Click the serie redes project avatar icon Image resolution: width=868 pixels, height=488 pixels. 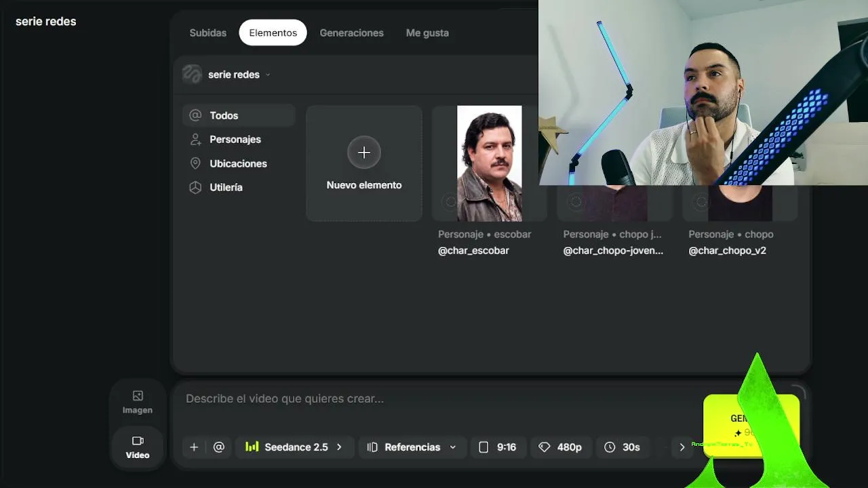point(193,75)
